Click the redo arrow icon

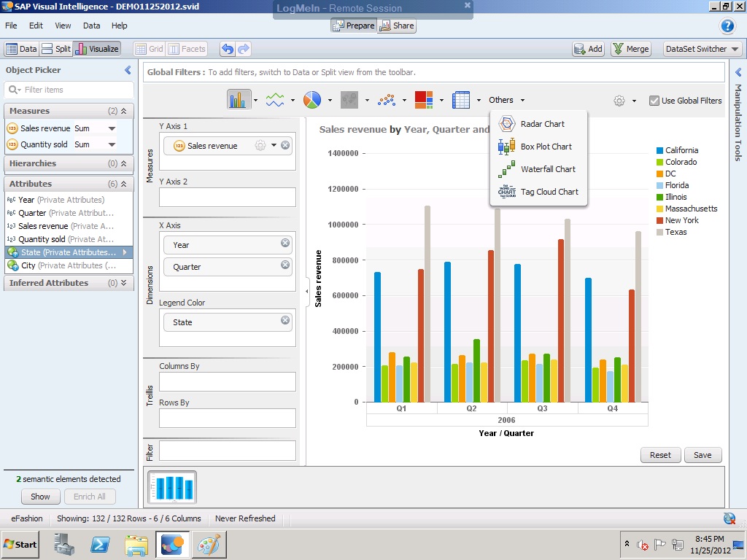pos(244,49)
